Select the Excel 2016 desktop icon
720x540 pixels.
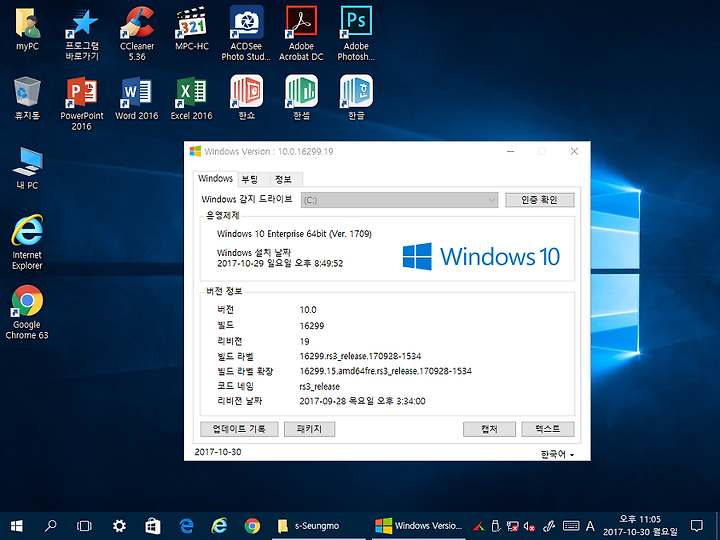pyautogui.click(x=191, y=98)
